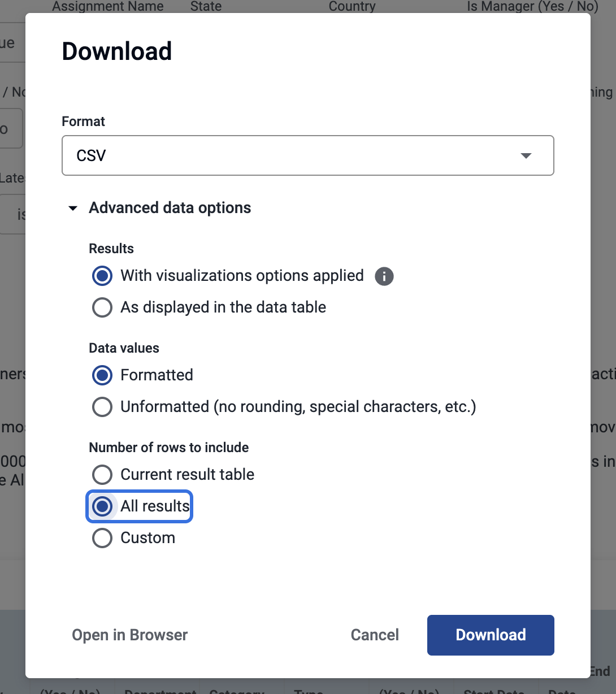Click the Format dropdown arrow
The width and height of the screenshot is (616, 694).
526,156
